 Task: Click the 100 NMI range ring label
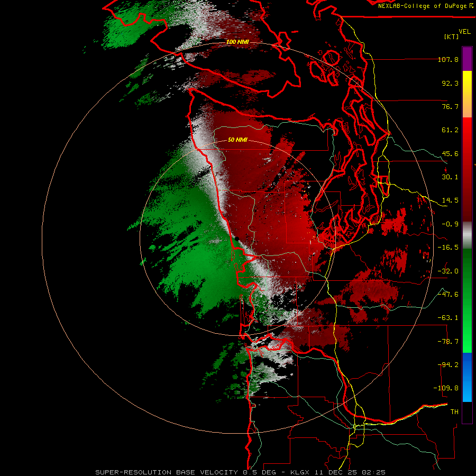coord(237,42)
